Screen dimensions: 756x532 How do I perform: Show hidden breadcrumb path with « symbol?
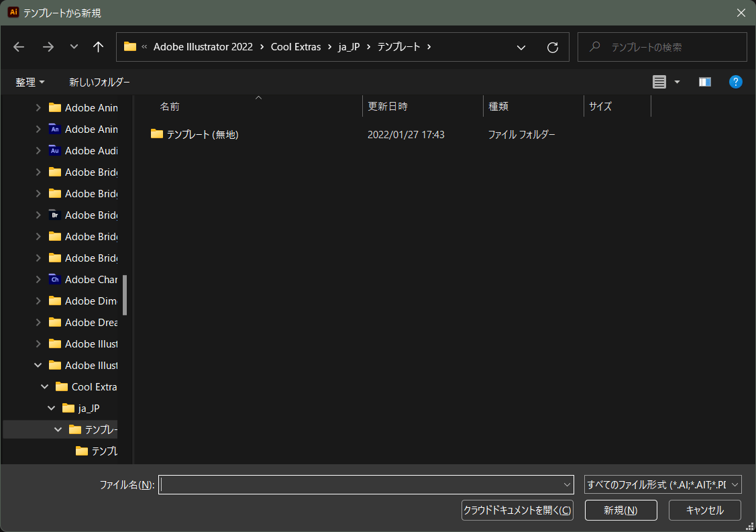144,47
